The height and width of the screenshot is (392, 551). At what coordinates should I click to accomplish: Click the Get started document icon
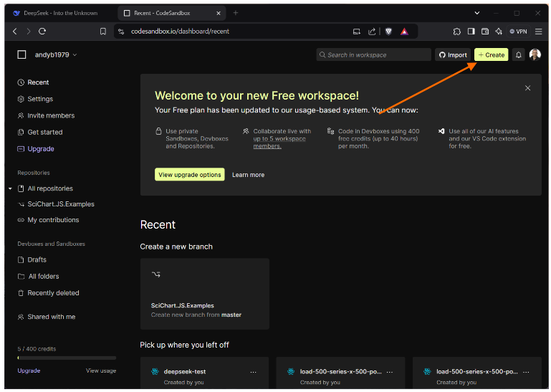21,132
